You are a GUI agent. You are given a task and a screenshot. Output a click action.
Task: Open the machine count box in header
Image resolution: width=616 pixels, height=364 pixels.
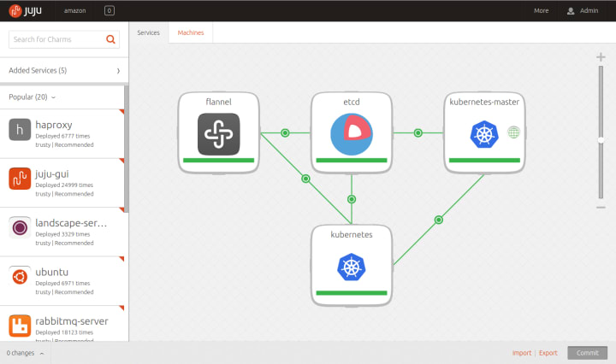click(110, 10)
